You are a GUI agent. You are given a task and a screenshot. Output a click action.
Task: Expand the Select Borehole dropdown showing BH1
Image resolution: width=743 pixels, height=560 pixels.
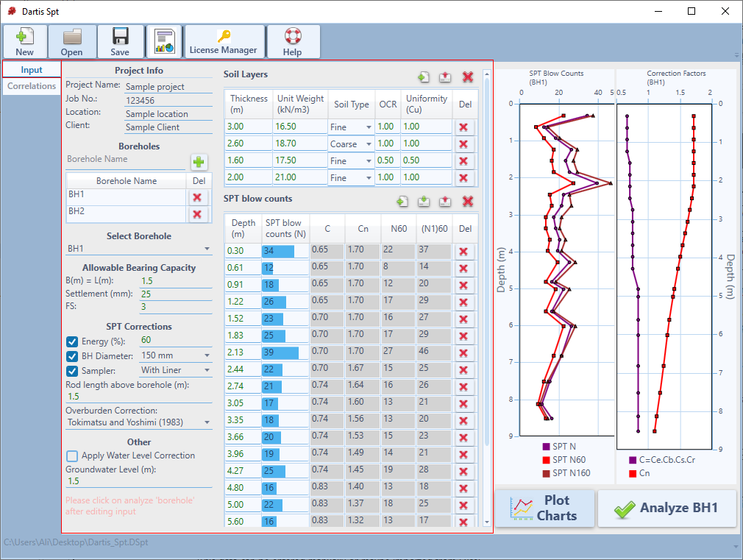coord(138,249)
